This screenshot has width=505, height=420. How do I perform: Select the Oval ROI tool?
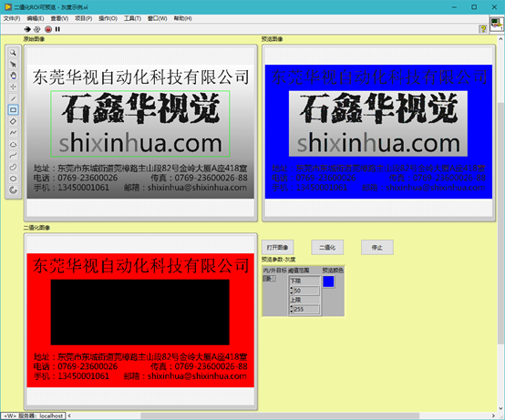pyautogui.click(x=13, y=179)
